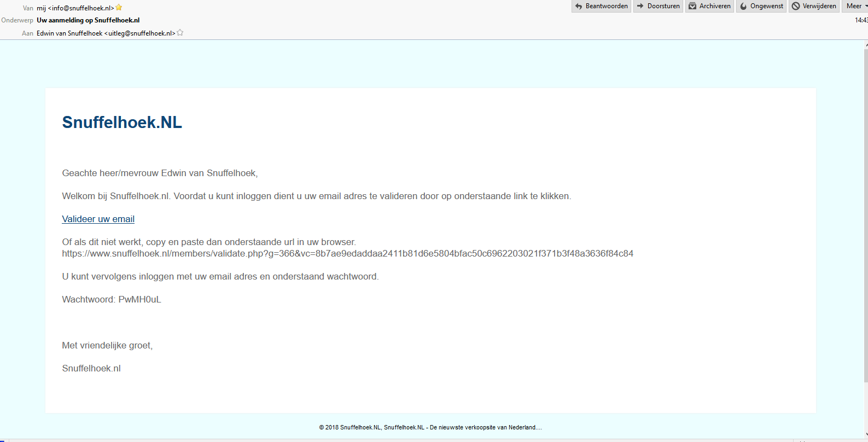
Task: Click sender mij <info@snuffelhoek.nl>
Action: (75, 8)
